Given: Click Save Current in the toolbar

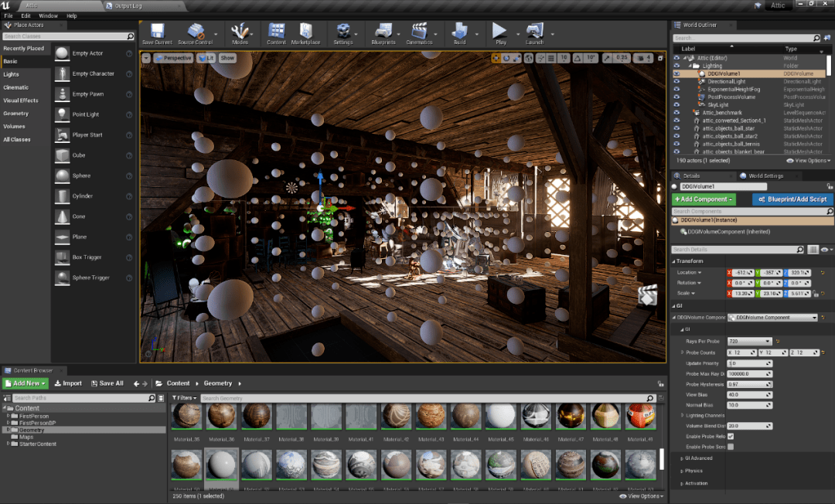Looking at the screenshot, I should click(157, 34).
